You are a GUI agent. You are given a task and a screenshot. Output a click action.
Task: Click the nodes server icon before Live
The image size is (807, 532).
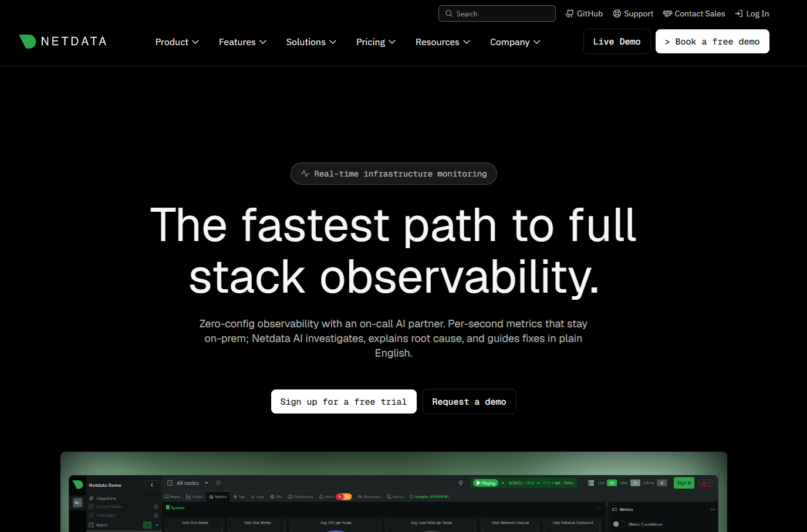[x=591, y=483]
